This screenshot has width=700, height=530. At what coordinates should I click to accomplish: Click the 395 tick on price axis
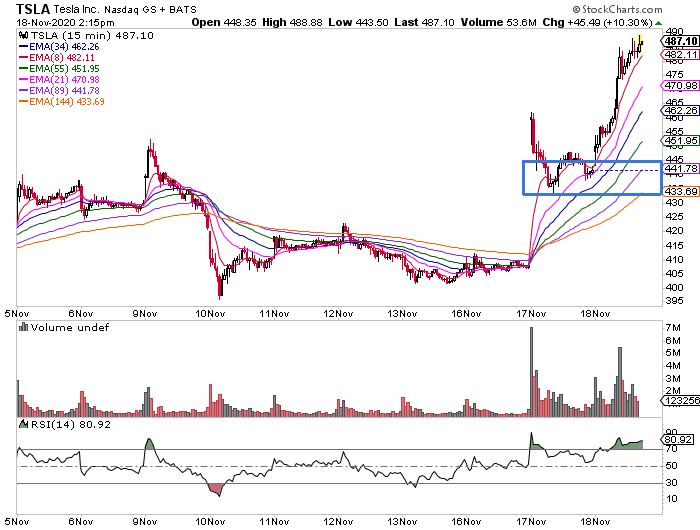674,301
